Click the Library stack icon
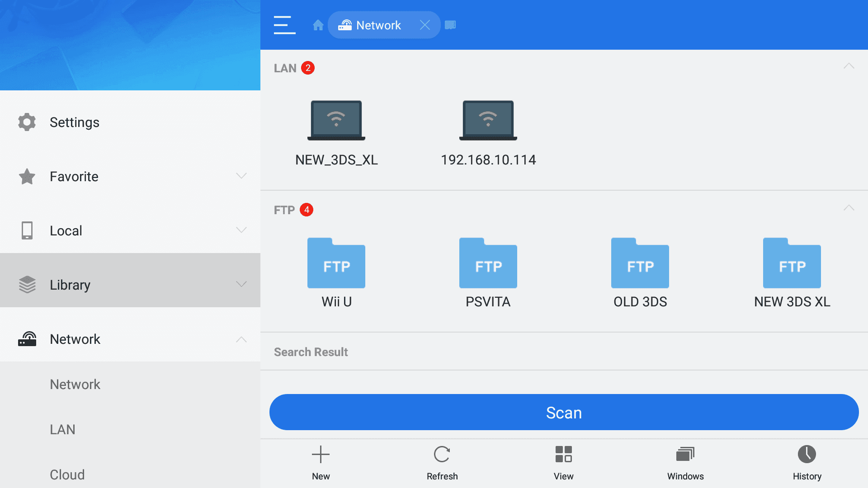 27,285
